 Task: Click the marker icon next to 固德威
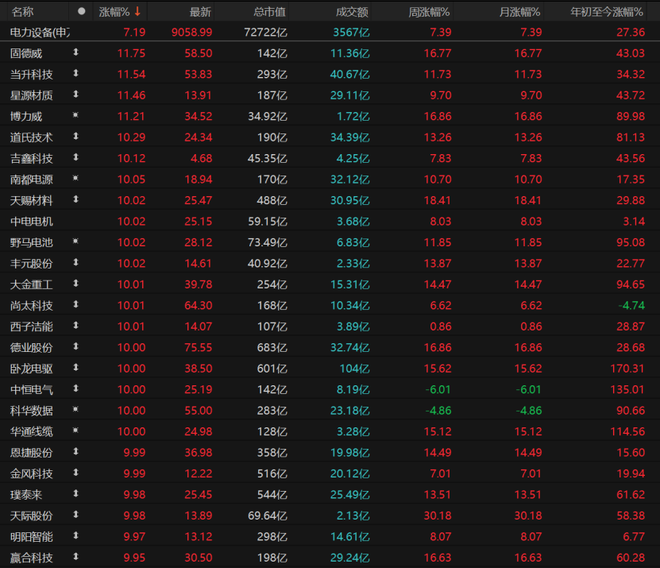(76, 52)
